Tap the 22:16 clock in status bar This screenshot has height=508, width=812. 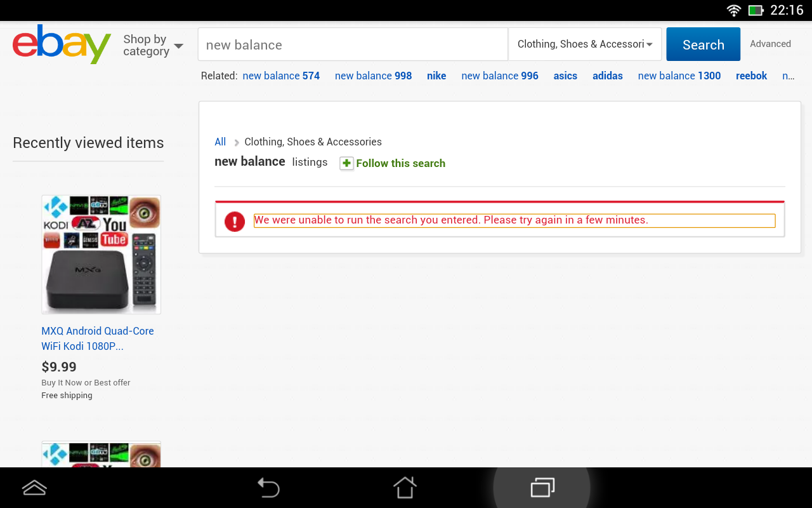[x=787, y=10]
